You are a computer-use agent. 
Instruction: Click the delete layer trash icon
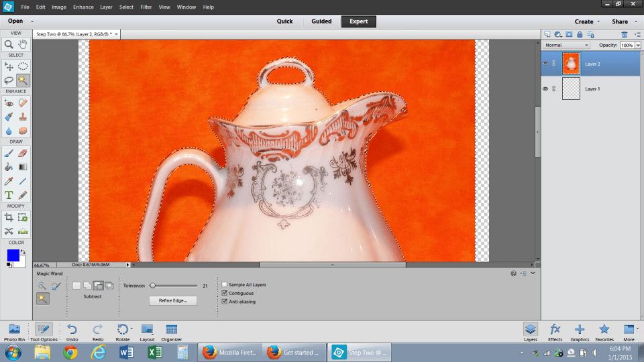click(625, 34)
